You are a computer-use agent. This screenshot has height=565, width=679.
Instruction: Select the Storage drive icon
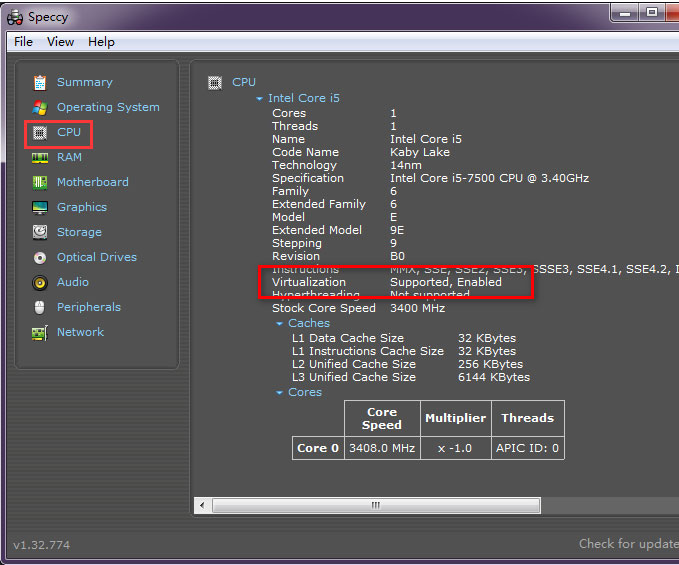pyautogui.click(x=40, y=232)
